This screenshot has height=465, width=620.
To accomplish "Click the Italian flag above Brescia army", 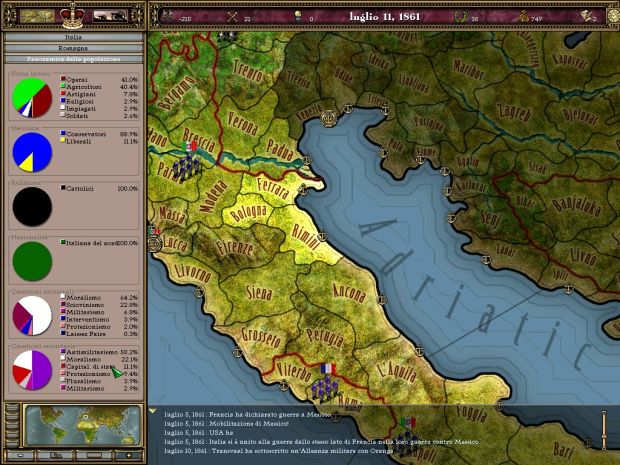I will [x=189, y=146].
